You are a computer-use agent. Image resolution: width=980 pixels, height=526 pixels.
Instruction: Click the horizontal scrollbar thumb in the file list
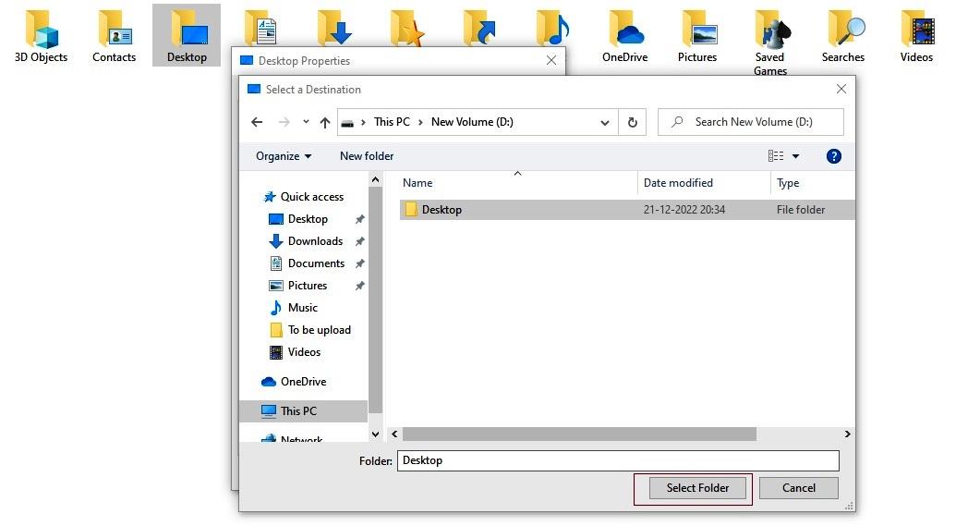pos(579,434)
